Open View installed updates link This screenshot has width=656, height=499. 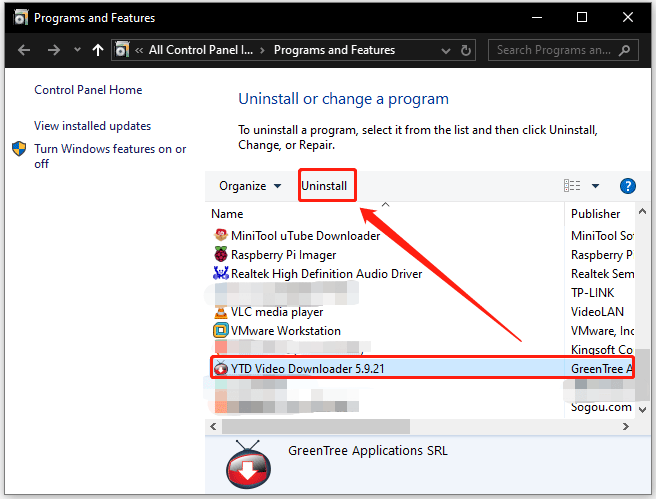tap(92, 126)
